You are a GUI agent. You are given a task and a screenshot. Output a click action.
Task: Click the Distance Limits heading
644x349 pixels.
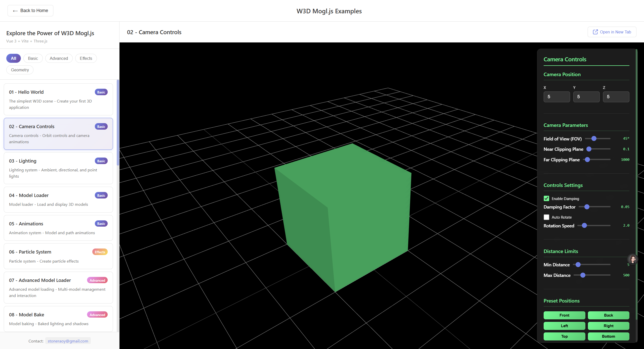tap(561, 251)
